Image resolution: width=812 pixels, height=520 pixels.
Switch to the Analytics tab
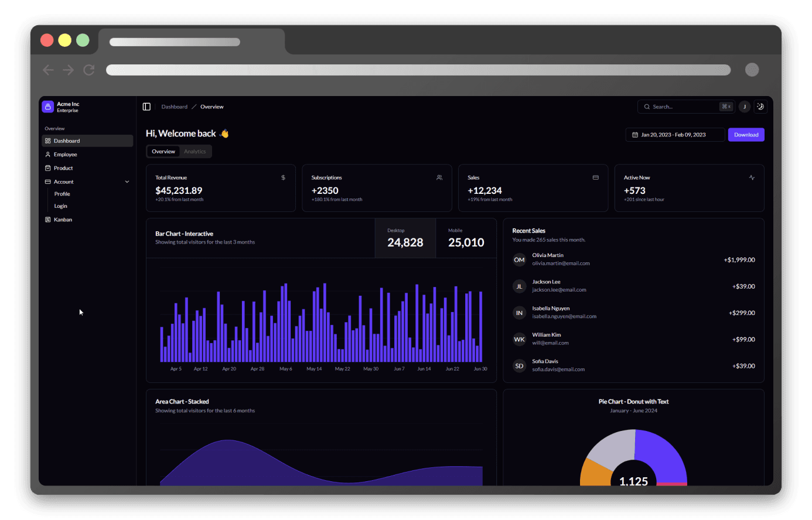pyautogui.click(x=195, y=152)
